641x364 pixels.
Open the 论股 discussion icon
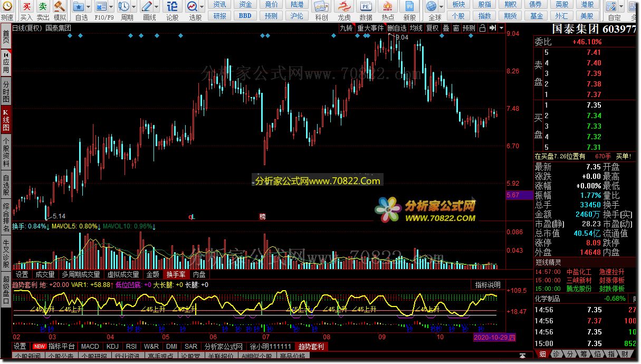[x=173, y=7]
